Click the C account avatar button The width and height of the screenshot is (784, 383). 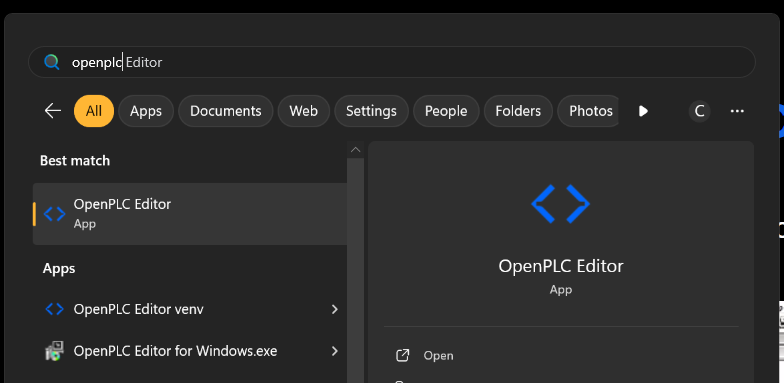click(x=700, y=111)
